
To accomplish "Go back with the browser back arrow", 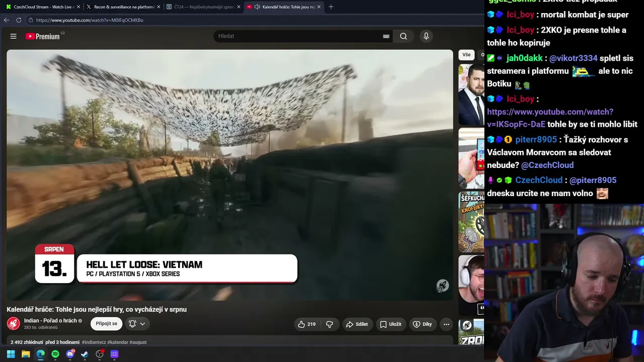I will 7,20.
